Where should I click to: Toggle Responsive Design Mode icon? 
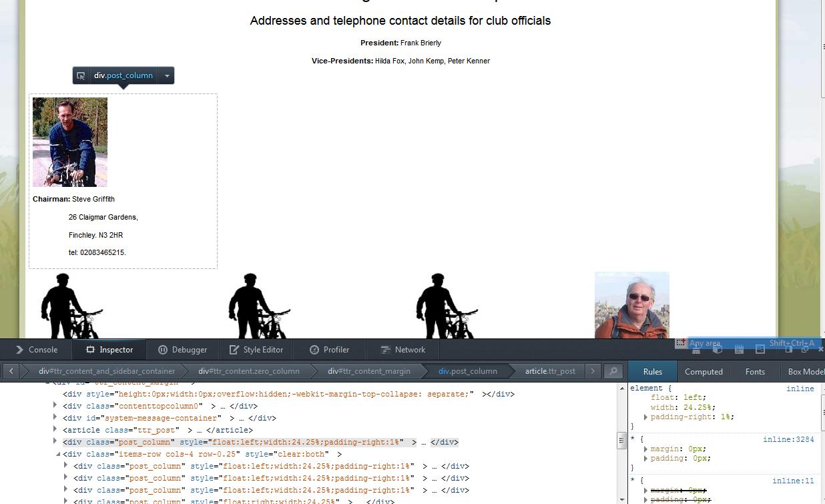click(x=760, y=349)
